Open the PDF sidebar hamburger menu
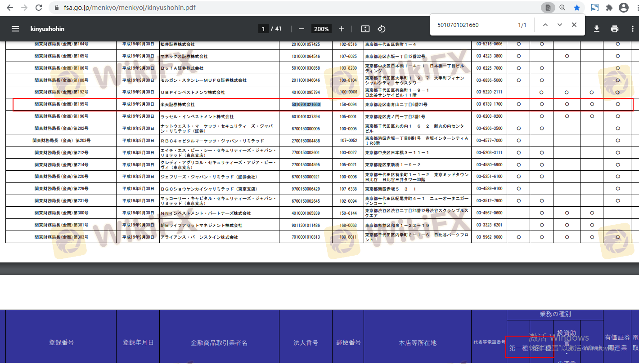Image resolution: width=639 pixels, height=364 pixels. (x=15, y=29)
